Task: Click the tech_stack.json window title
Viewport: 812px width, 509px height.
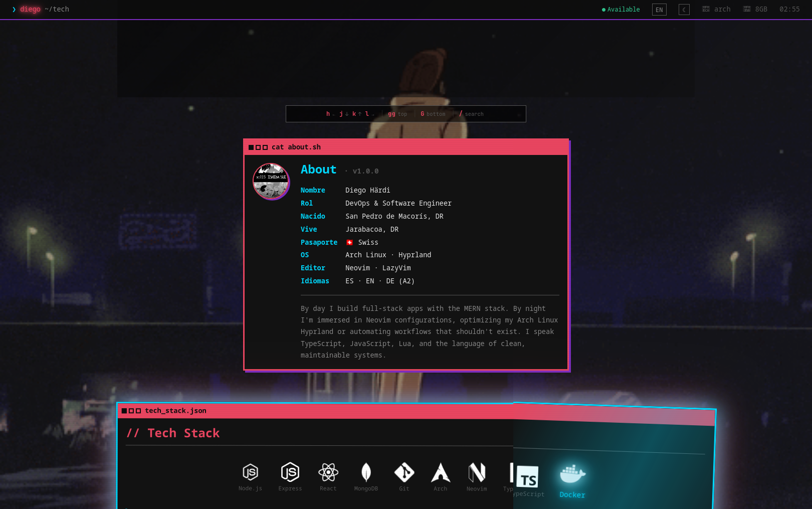Action: [176, 410]
